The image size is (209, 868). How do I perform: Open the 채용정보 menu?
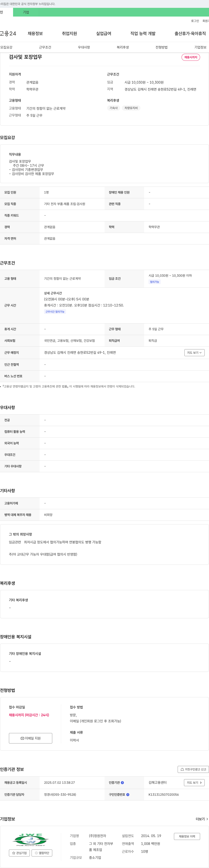coord(35,33)
